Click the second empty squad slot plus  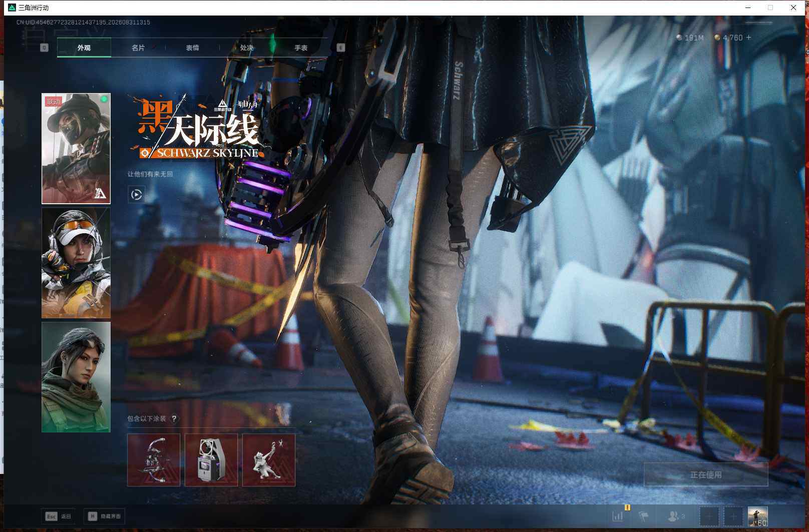(x=733, y=516)
